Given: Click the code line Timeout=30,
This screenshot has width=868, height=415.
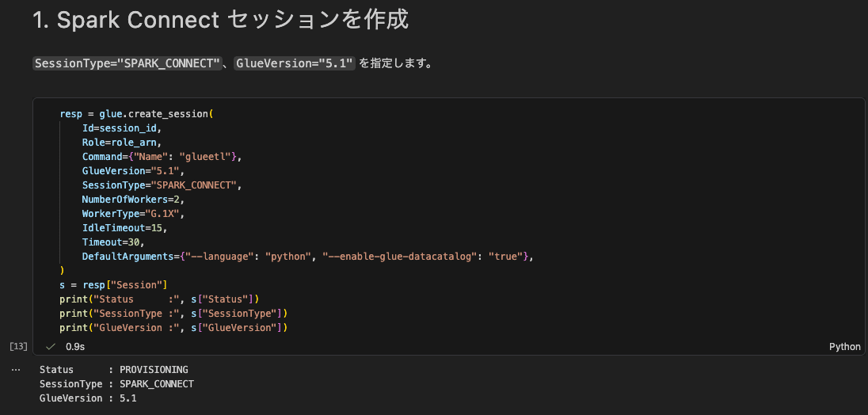Looking at the screenshot, I should [113, 242].
